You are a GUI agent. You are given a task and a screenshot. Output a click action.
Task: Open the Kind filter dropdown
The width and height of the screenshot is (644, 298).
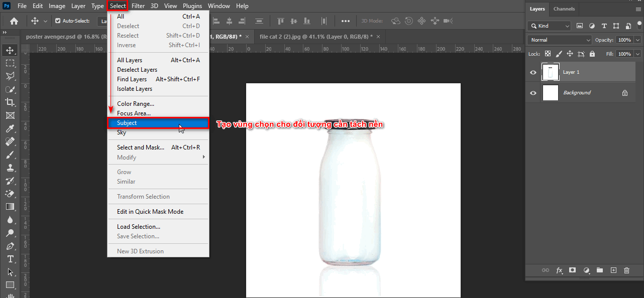(x=549, y=25)
